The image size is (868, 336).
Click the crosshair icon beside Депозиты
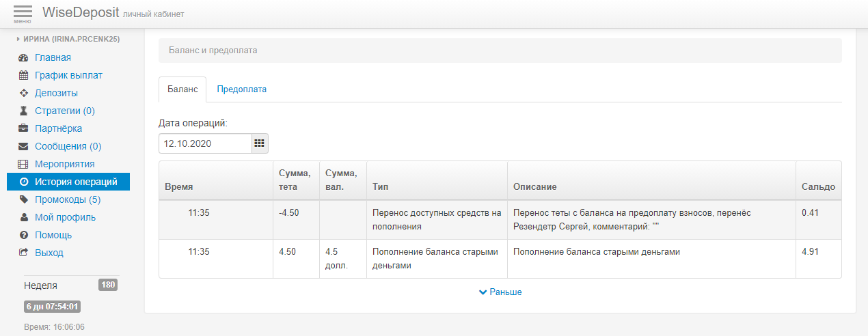pos(23,94)
